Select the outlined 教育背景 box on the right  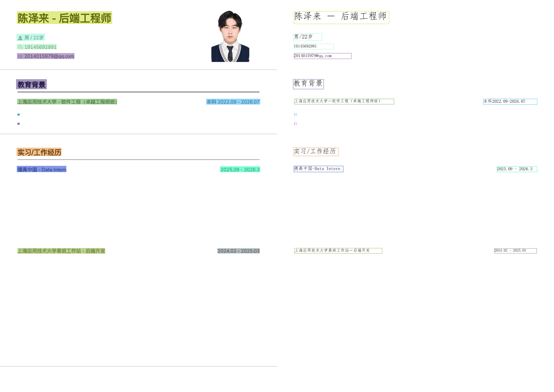pyautogui.click(x=308, y=84)
